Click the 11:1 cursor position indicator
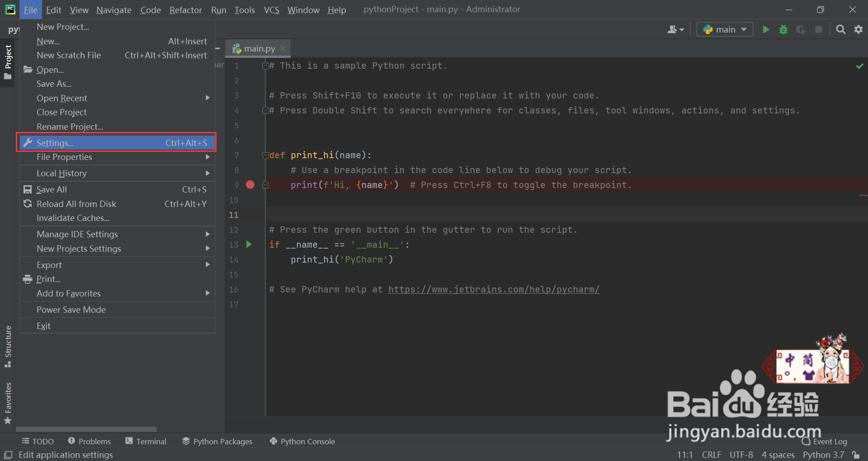Image resolution: width=868 pixels, height=461 pixels. click(684, 455)
